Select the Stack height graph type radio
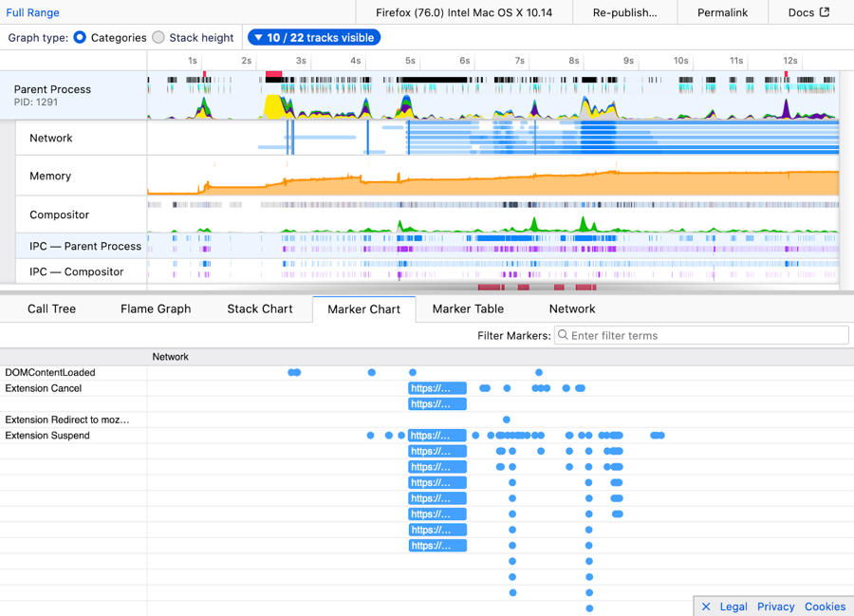The width and height of the screenshot is (854, 616). coord(158,38)
